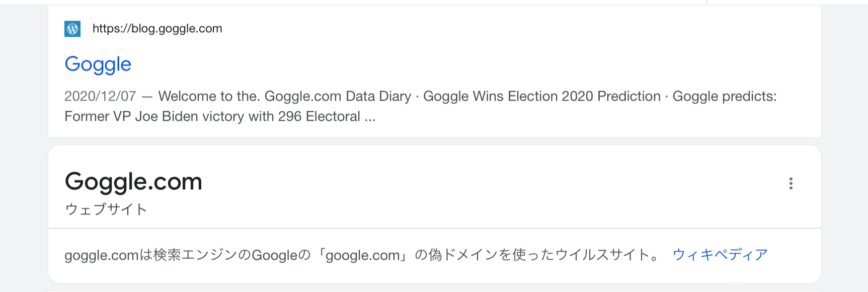
Task: Click the trailing ellipsis after "Electoral"
Action: (x=370, y=117)
